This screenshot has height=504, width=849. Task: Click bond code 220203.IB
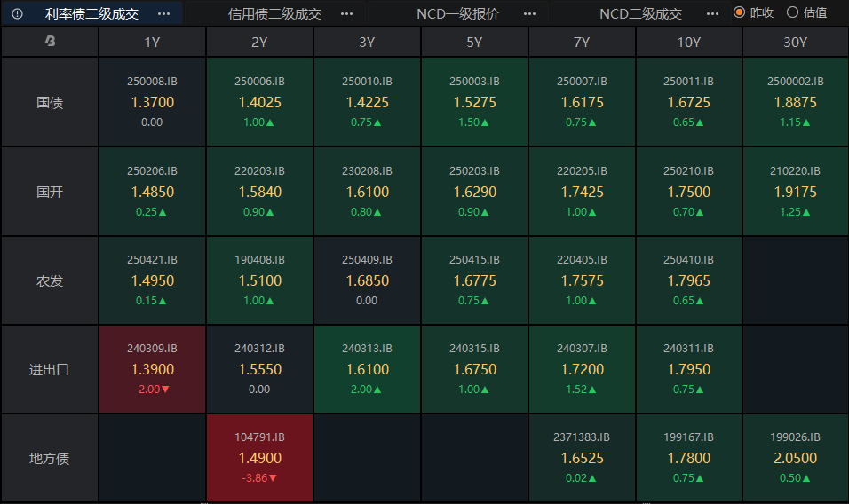(259, 171)
